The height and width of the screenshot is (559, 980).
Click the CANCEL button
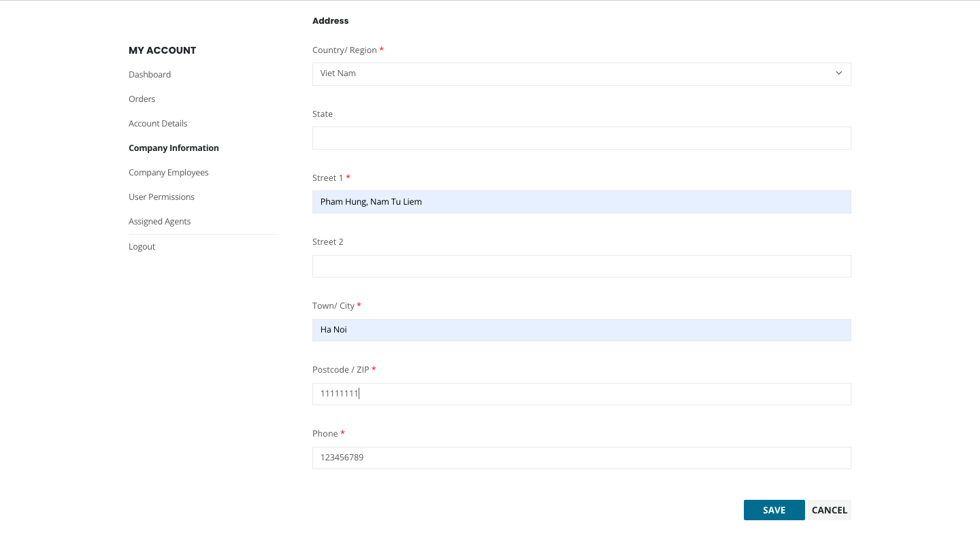tap(829, 510)
